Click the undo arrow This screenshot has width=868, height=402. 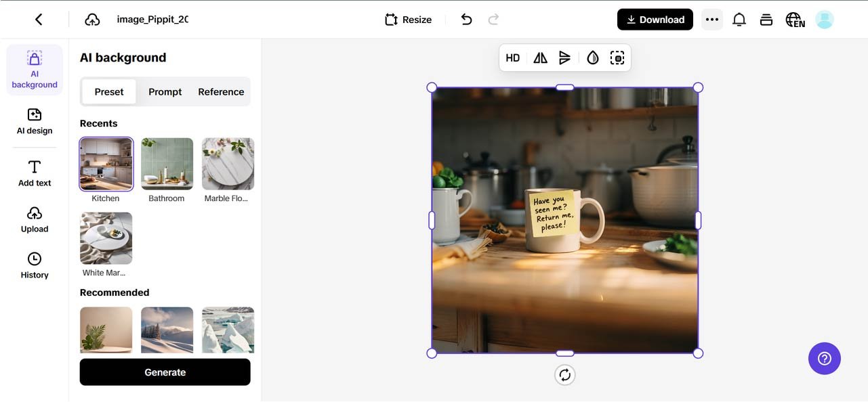[x=466, y=20]
